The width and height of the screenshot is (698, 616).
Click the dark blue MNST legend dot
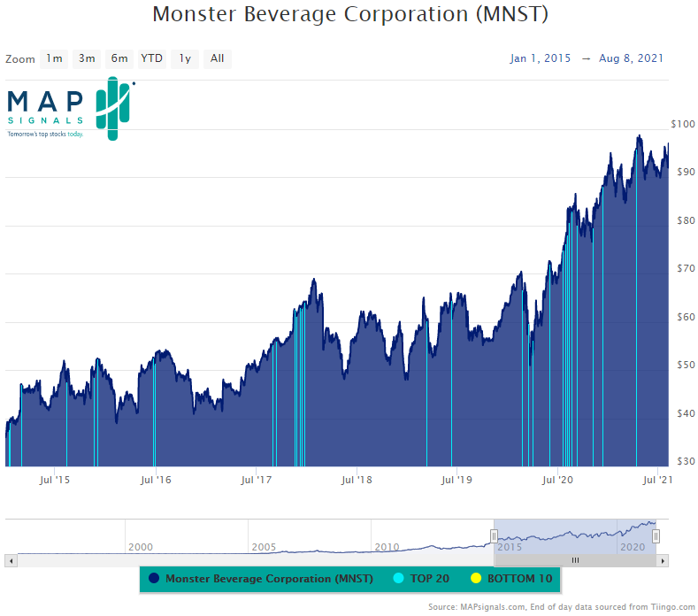[x=154, y=578]
